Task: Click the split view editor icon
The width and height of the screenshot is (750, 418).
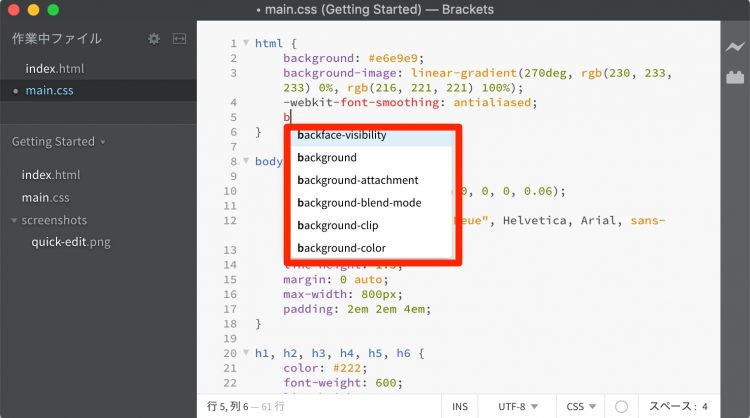Action: click(x=180, y=39)
